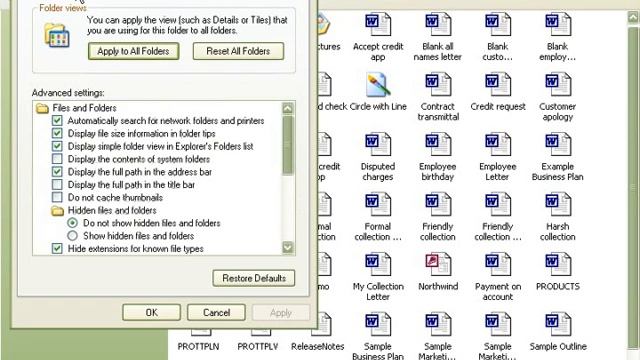Open the Disputed charges document icon
The image size is (640, 360).
378,144
